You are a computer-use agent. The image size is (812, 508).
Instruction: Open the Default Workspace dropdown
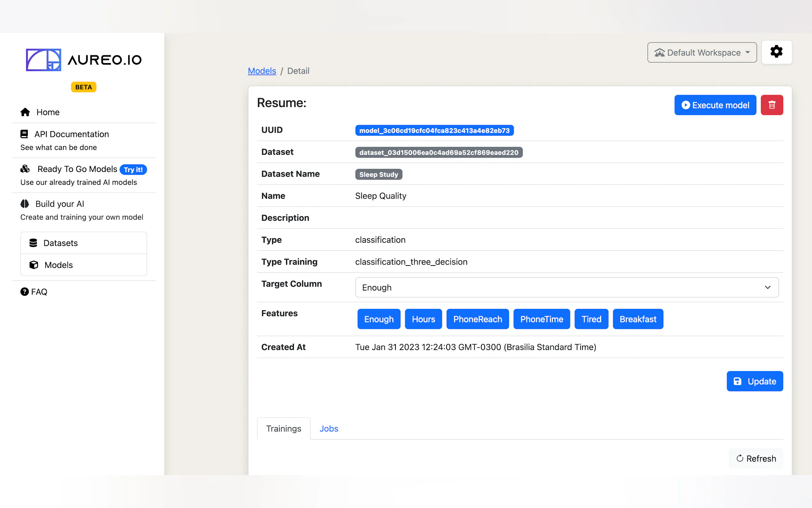[x=702, y=53]
